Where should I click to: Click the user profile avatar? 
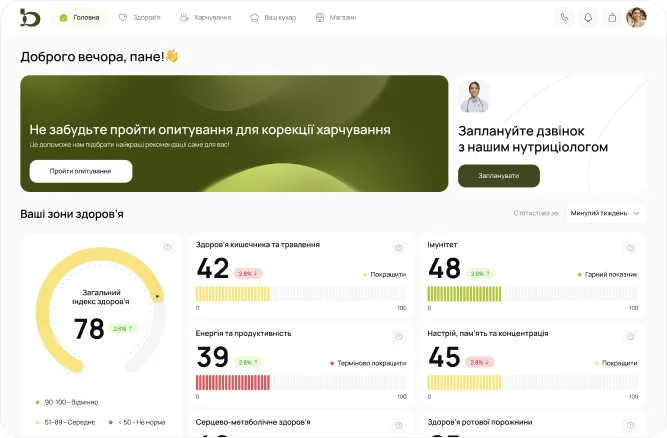click(636, 17)
